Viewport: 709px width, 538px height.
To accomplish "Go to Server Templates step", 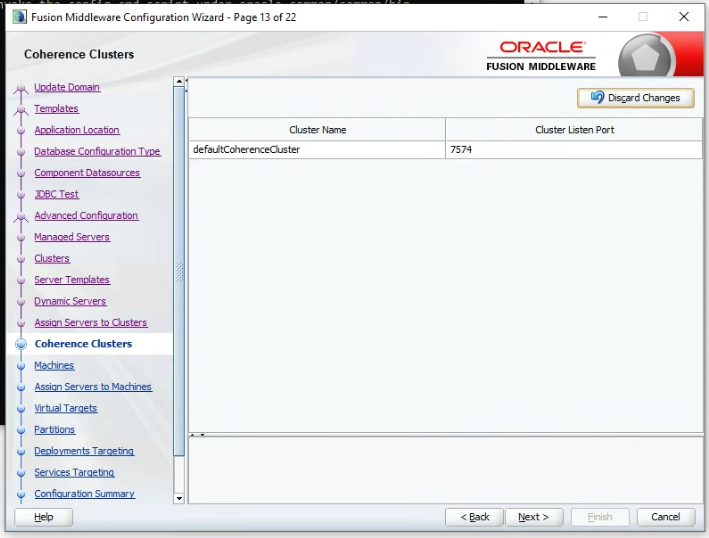I will 72,280.
